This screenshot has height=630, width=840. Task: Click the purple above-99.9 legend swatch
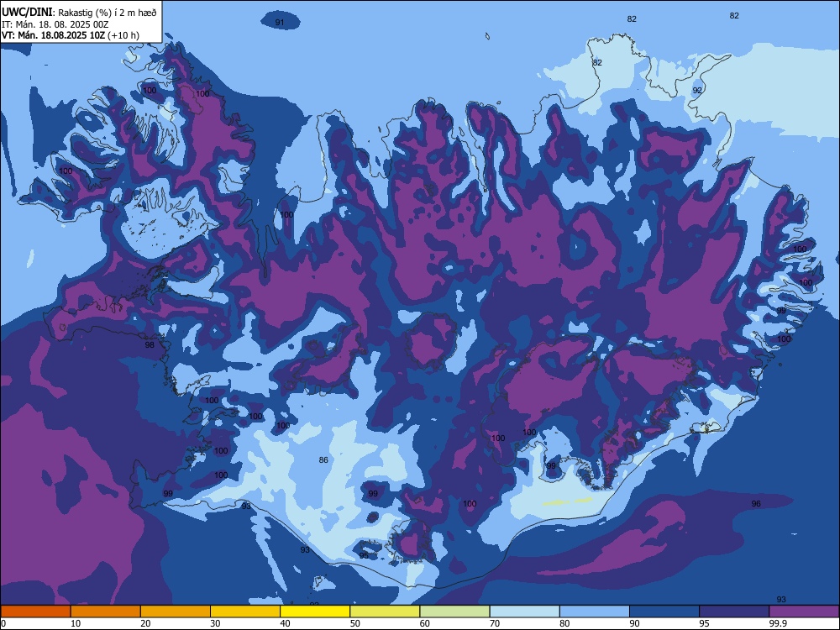point(804,612)
